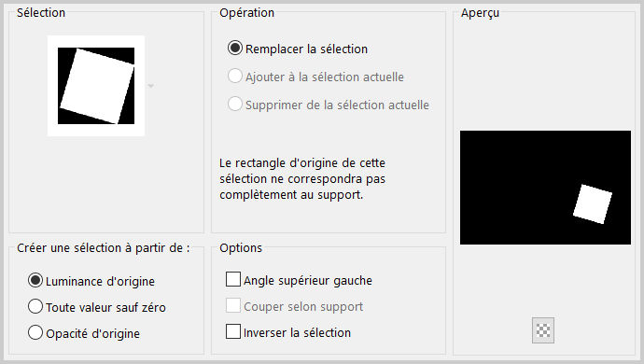
Task: Click the Options group label
Action: tap(241, 247)
